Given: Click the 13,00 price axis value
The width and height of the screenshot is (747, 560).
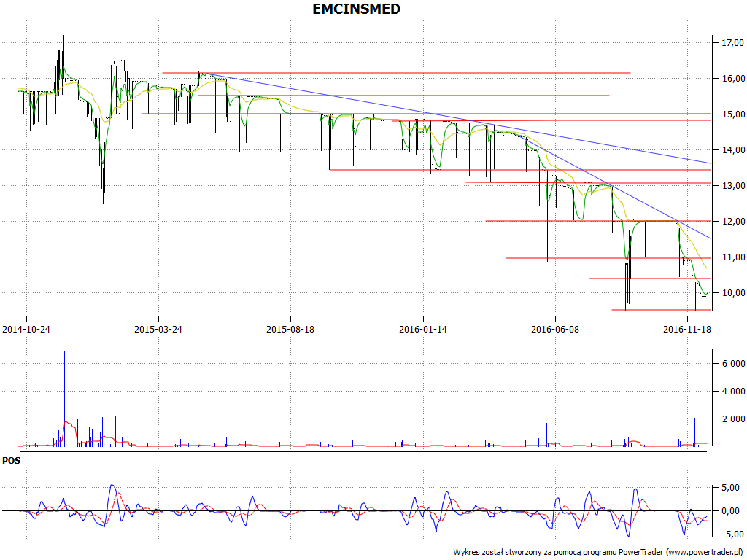Looking at the screenshot, I should coord(732,186).
